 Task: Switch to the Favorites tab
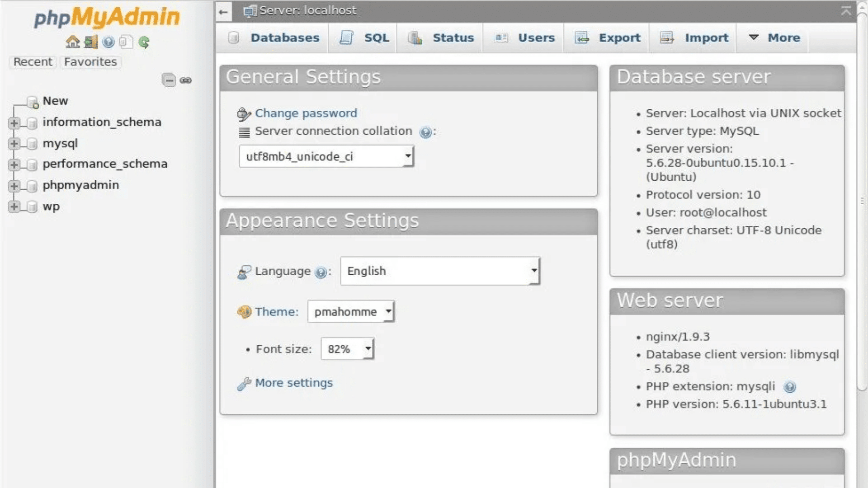coord(90,61)
